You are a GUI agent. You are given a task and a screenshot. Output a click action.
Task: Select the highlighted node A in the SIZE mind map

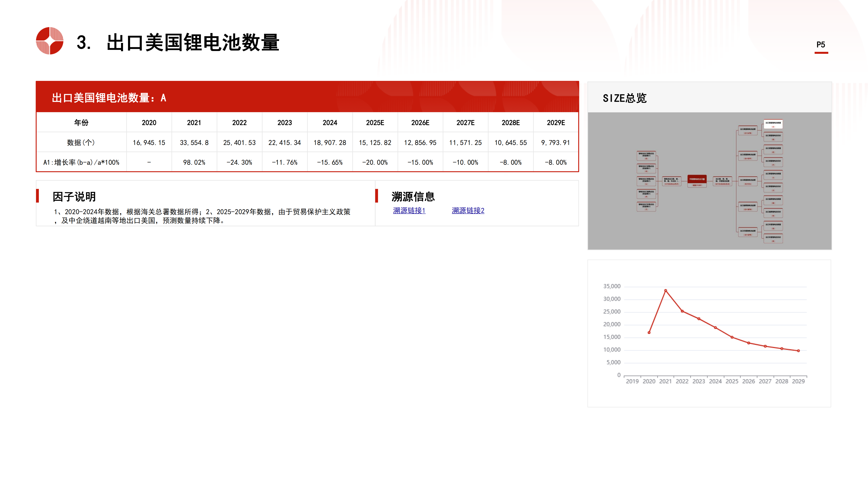coord(773,124)
